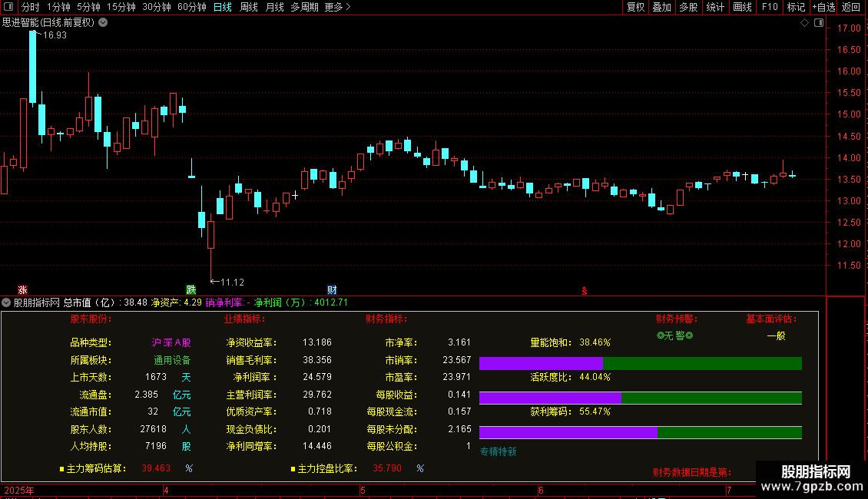
Task: Click the diamond marker icon above chart
Action: (x=804, y=23)
